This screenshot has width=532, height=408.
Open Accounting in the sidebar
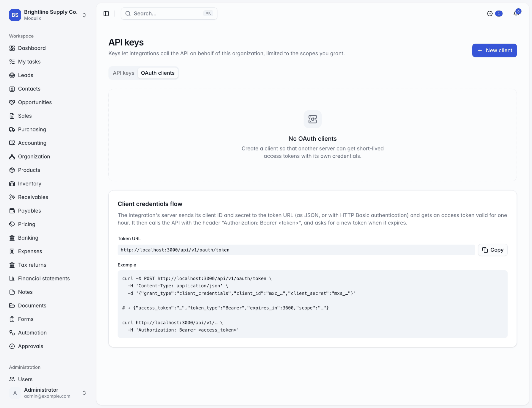click(48, 143)
